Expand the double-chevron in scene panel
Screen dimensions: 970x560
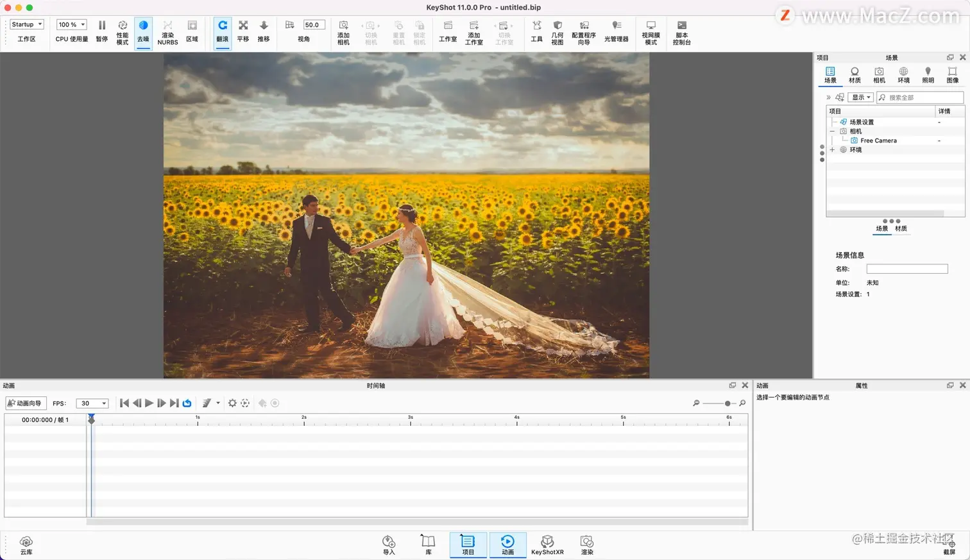click(828, 98)
